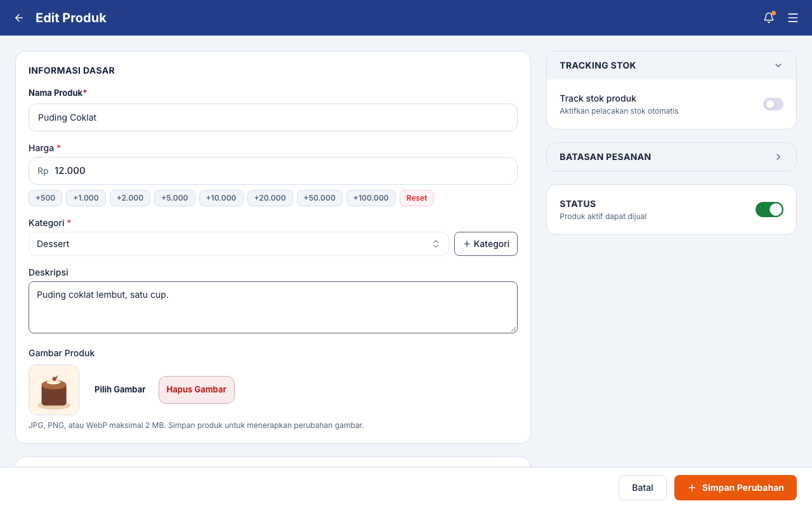Choose Pilih Gambar to upload image
This screenshot has width=812, height=508.
coord(120,390)
